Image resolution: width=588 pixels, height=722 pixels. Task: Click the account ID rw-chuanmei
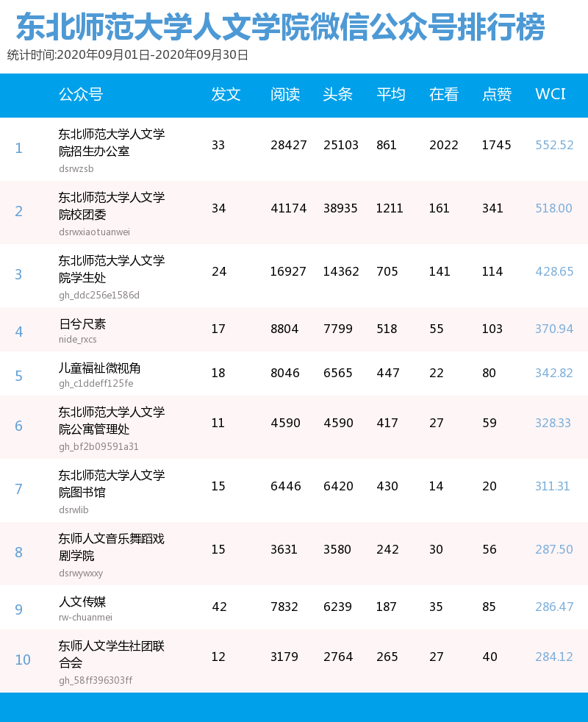point(86,617)
